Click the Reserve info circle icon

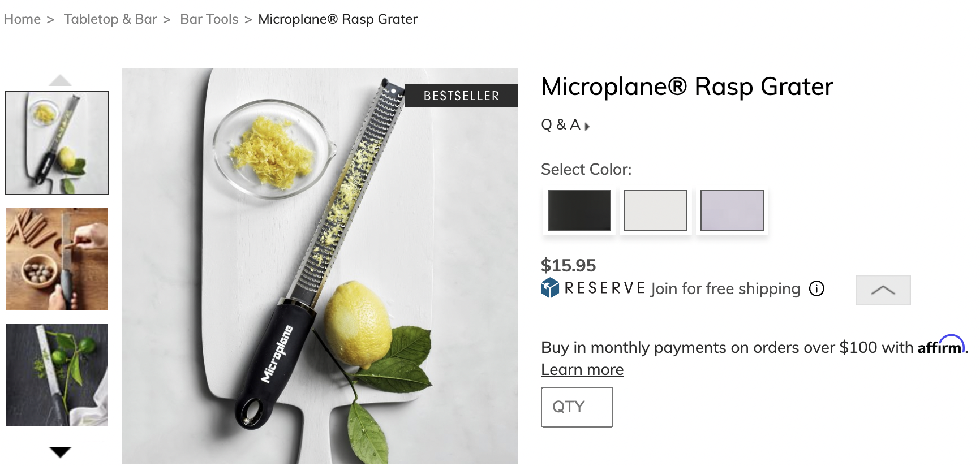816,288
